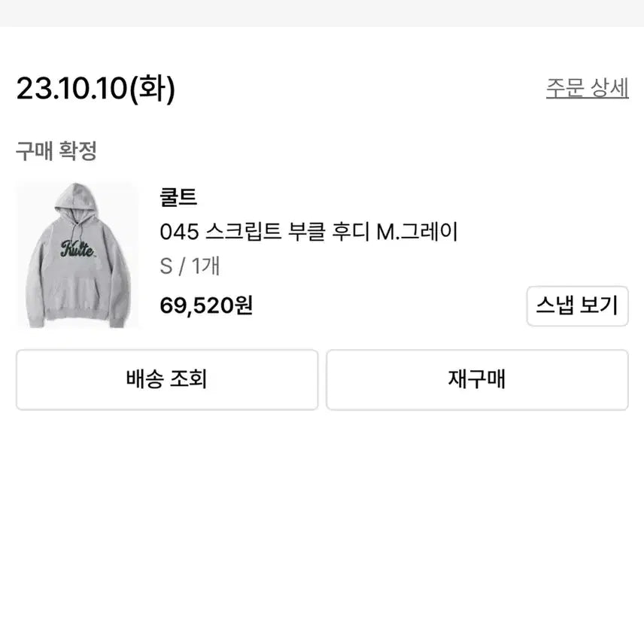Open the 주문 상세 order details link
The height and width of the screenshot is (644, 644).
587,88
